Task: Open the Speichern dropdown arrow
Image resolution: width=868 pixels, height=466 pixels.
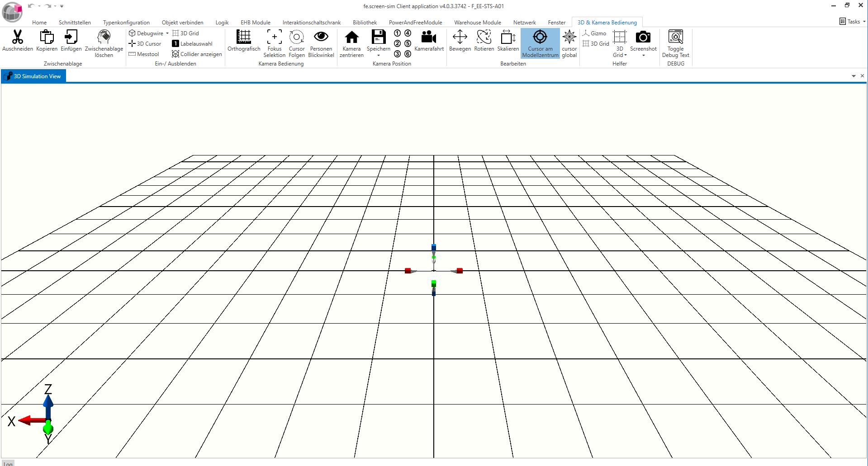Action: [x=379, y=56]
